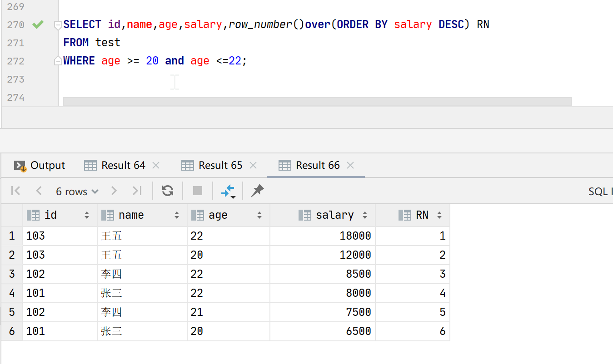Click the first page navigation arrow
Viewport: 613px width, 364px height.
click(15, 191)
